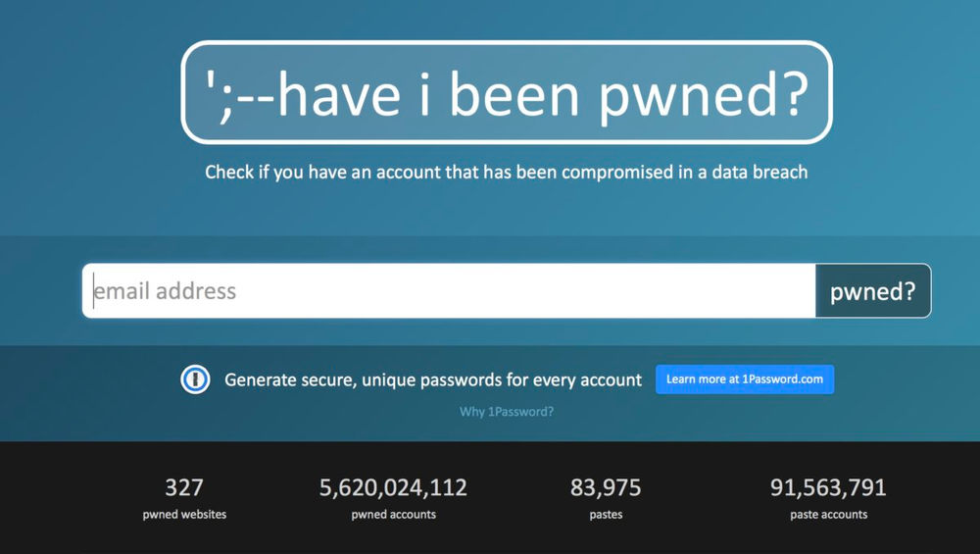The image size is (980, 554).
Task: Open the 'pwned websites' label
Action: [184, 514]
